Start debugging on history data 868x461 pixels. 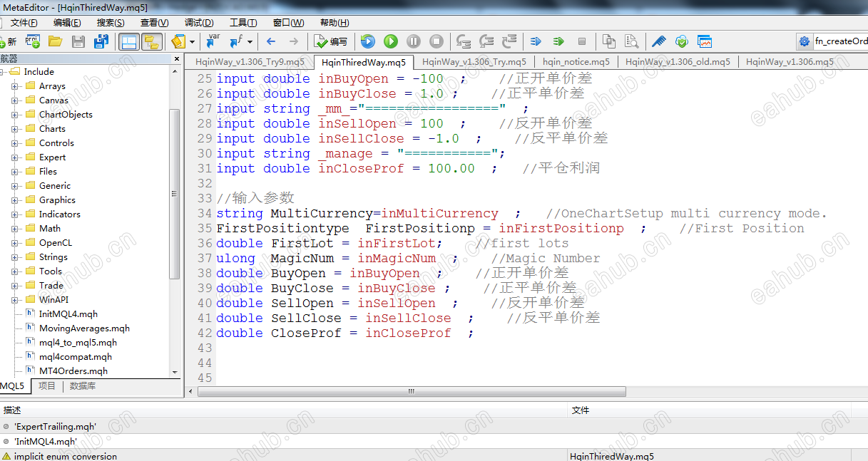pyautogui.click(x=367, y=41)
